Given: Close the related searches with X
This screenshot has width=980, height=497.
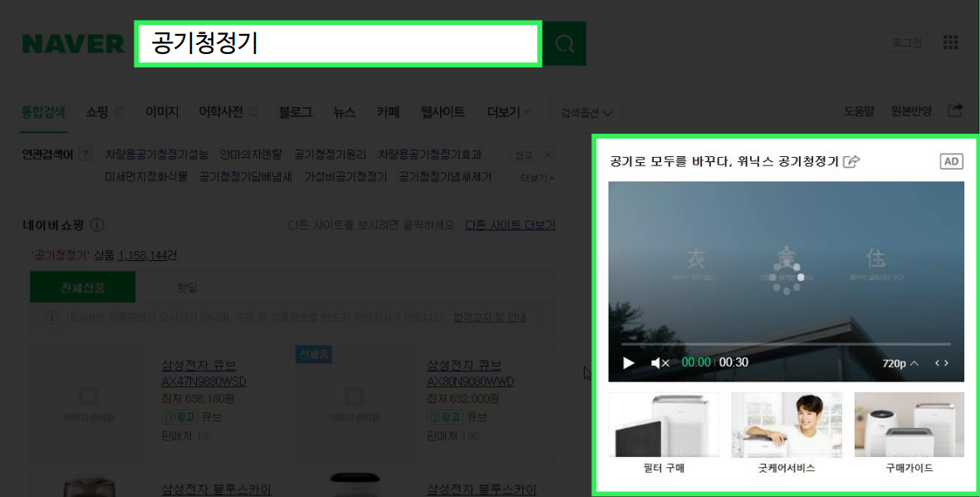Looking at the screenshot, I should tap(546, 155).
